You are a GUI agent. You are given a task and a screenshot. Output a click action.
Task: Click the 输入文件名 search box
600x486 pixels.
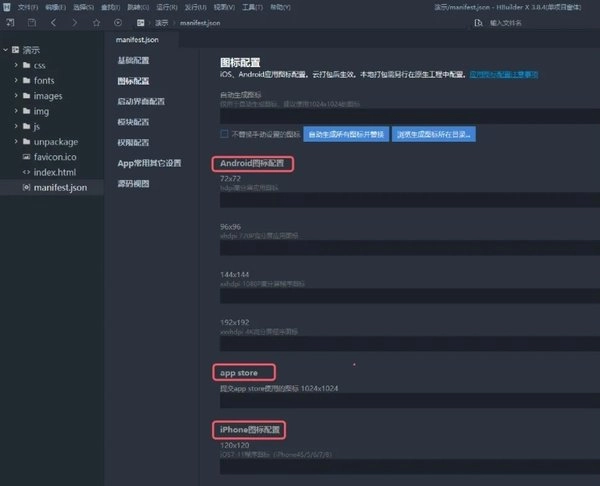tap(520, 21)
